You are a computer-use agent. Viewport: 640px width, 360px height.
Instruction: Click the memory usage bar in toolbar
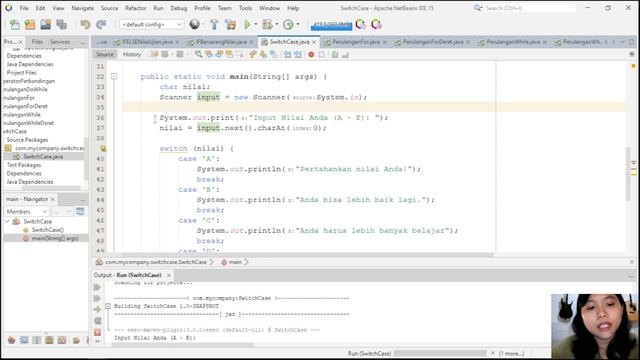pyautogui.click(x=331, y=25)
